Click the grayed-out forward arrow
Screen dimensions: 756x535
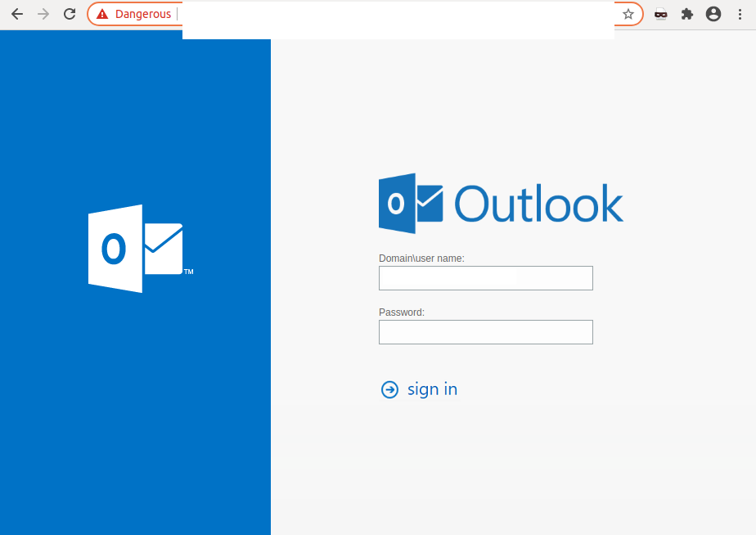tap(43, 14)
